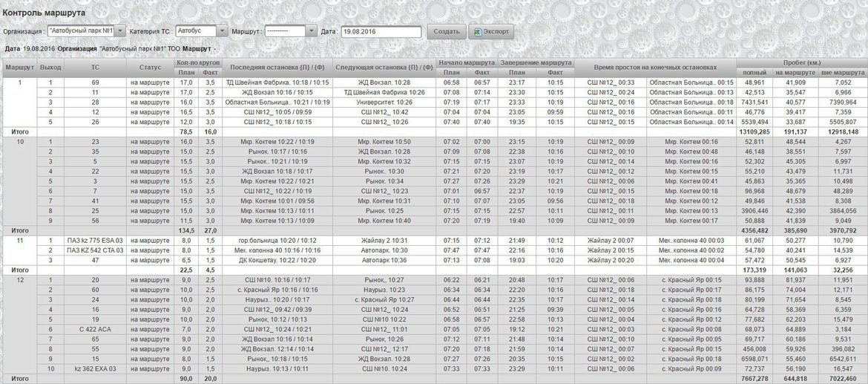Click the Экспорт button label
The image size is (868, 384).
pyautogui.click(x=496, y=32)
